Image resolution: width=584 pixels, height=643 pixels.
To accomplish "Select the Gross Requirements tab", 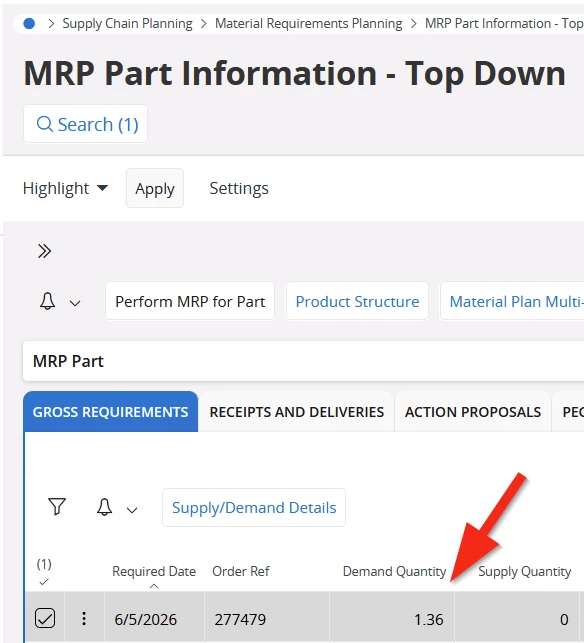I will 110,412.
